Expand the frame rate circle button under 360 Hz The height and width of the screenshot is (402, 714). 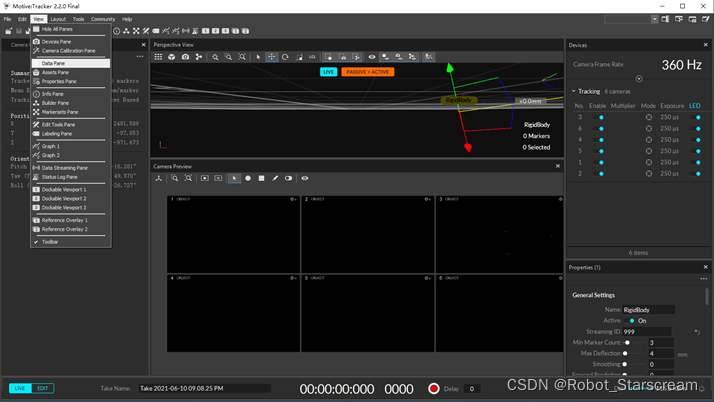click(x=639, y=79)
